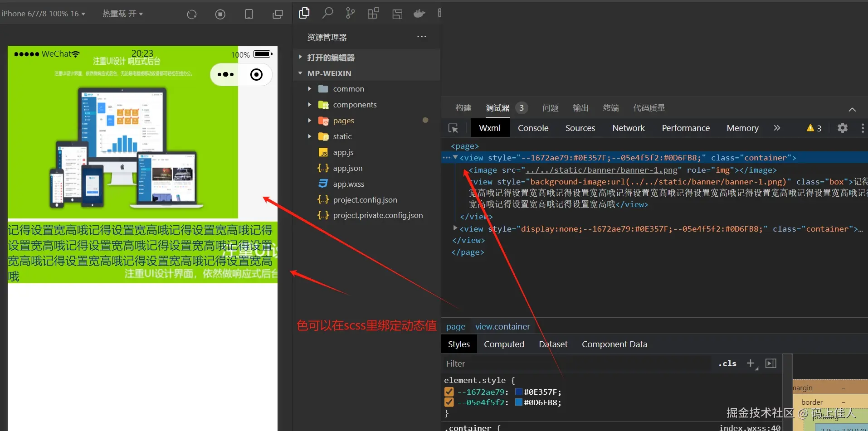Expand the pages folder
868x431 pixels.
[310, 121]
